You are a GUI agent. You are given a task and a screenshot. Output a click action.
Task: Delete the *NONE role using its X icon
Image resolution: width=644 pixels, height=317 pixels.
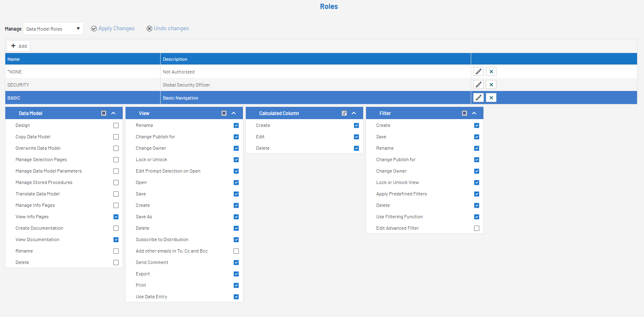click(491, 72)
